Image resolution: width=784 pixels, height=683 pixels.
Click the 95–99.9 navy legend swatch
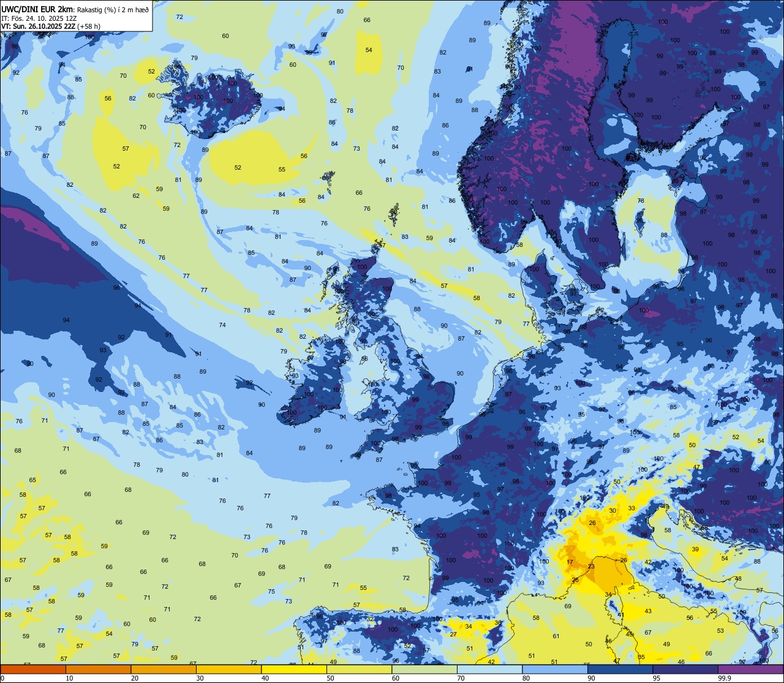tap(685, 669)
